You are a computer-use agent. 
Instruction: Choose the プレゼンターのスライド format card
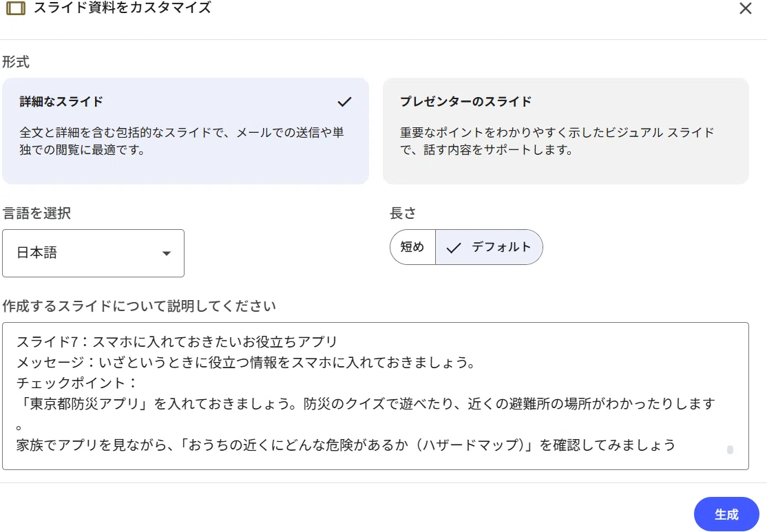click(565, 131)
